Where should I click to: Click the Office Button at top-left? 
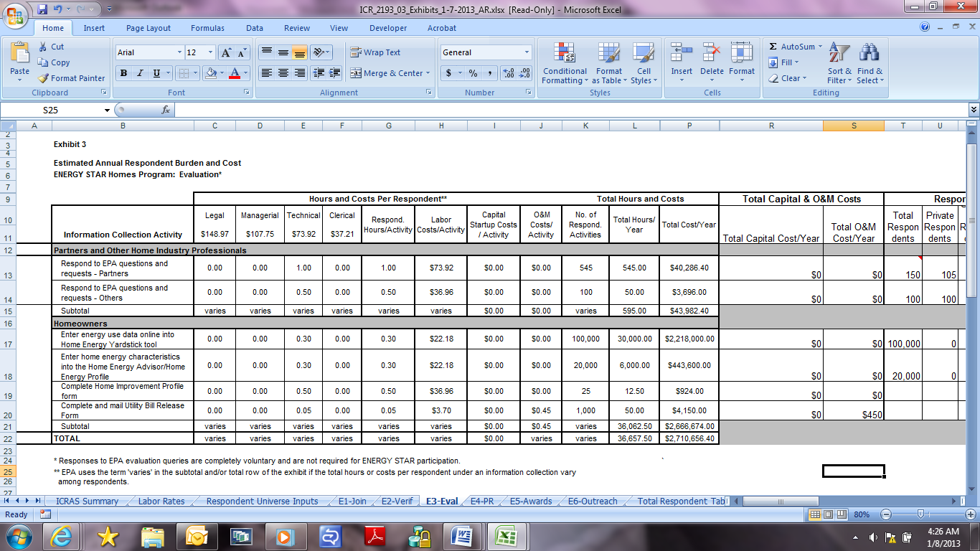16,16
